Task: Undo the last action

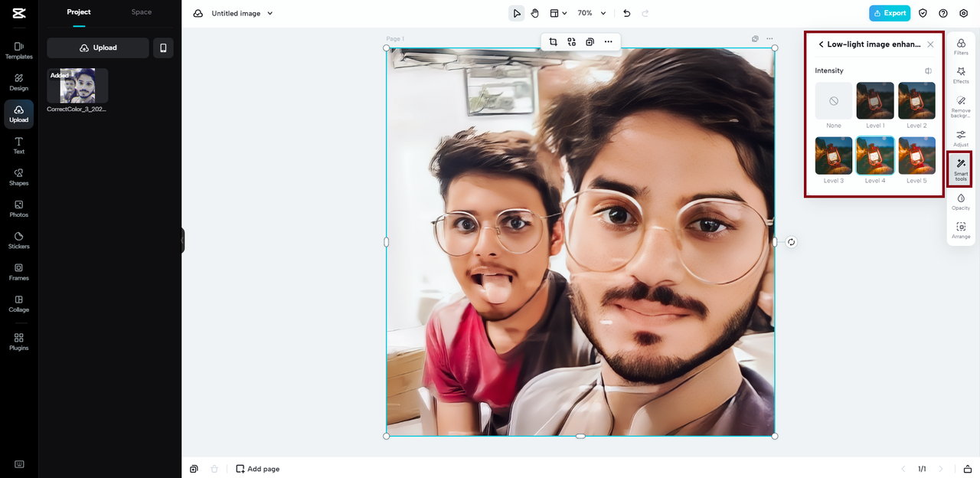Action: (627, 13)
